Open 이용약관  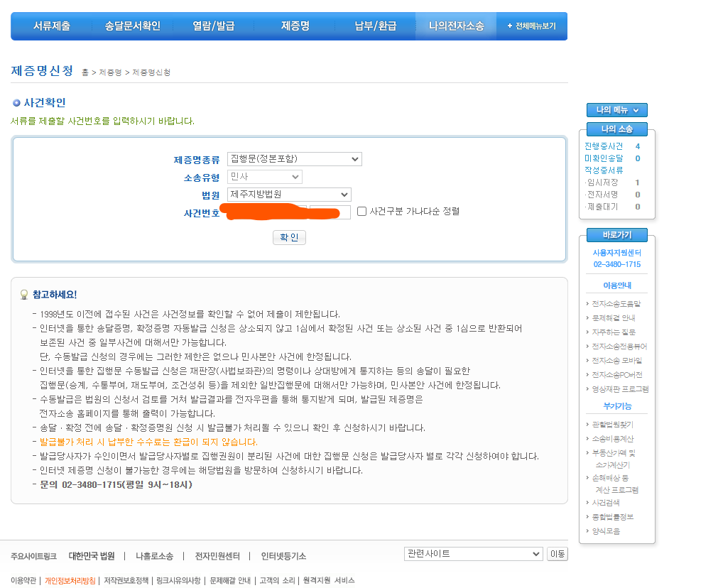[23, 581]
